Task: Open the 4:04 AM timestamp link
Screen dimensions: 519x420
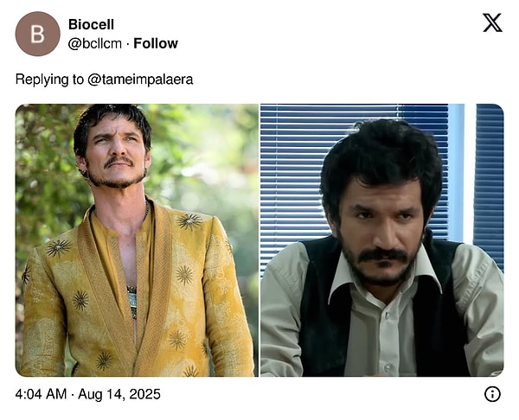Action: click(x=41, y=394)
